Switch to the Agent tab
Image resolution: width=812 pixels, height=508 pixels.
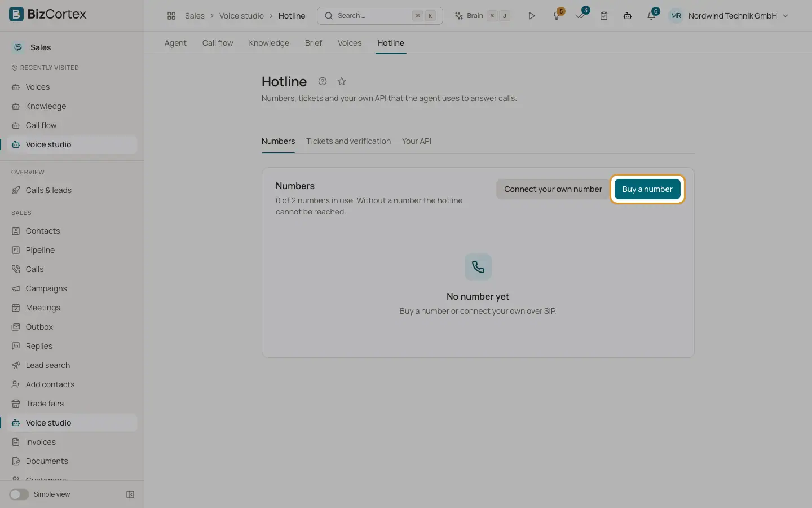[x=175, y=43]
